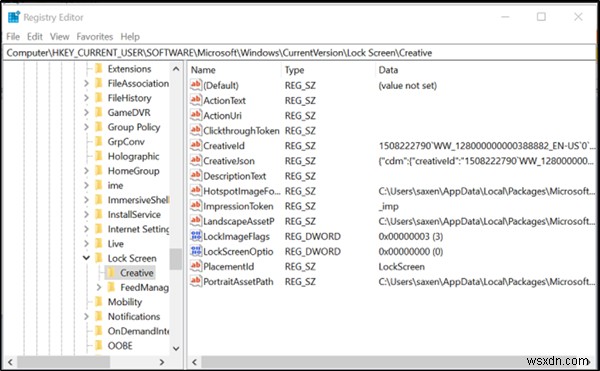The height and width of the screenshot is (371, 600).
Task: Select the CreativeJson value icon
Action: coord(196,161)
